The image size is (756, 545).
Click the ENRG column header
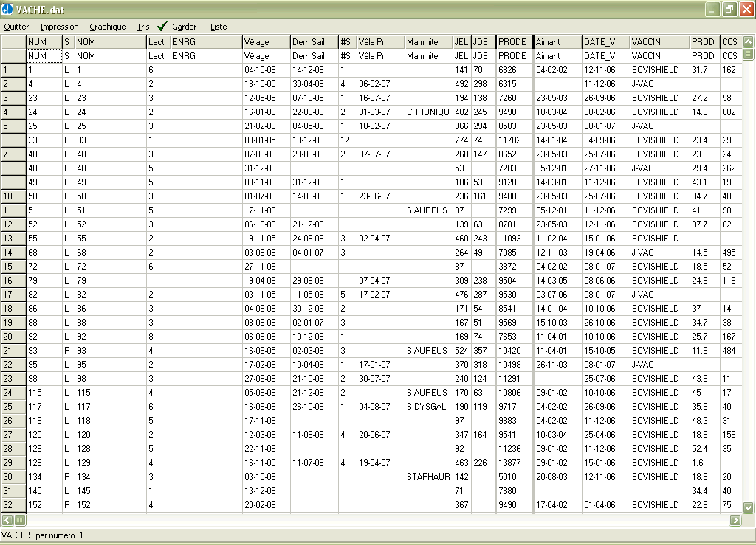(207, 42)
